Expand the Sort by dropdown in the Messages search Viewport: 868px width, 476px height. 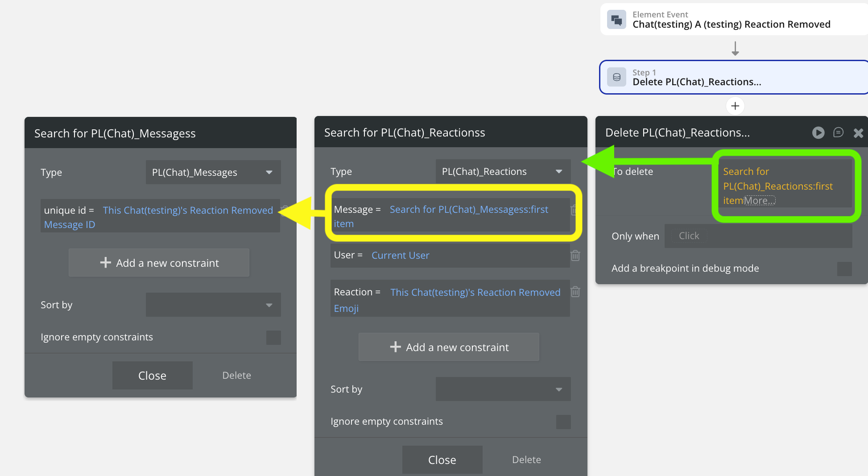pos(213,305)
